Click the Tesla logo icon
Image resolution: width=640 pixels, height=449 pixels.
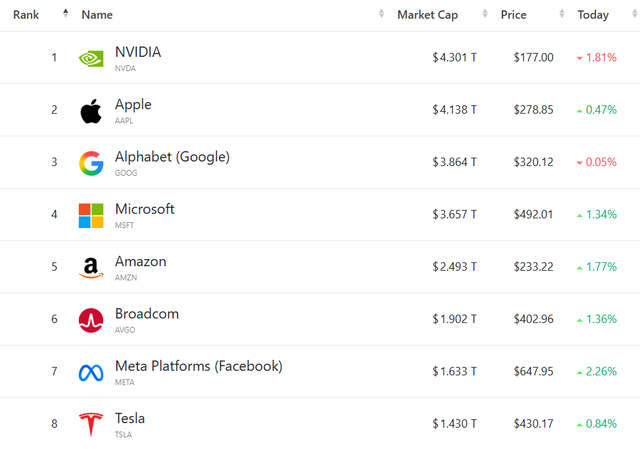tap(91, 424)
